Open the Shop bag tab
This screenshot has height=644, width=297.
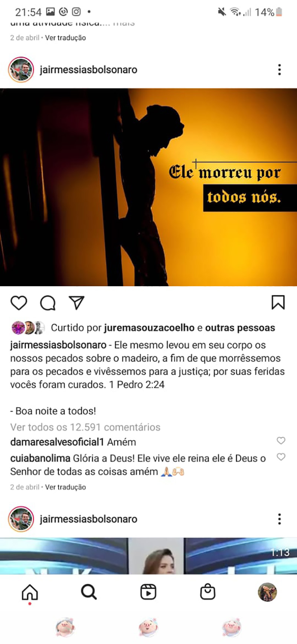click(208, 592)
